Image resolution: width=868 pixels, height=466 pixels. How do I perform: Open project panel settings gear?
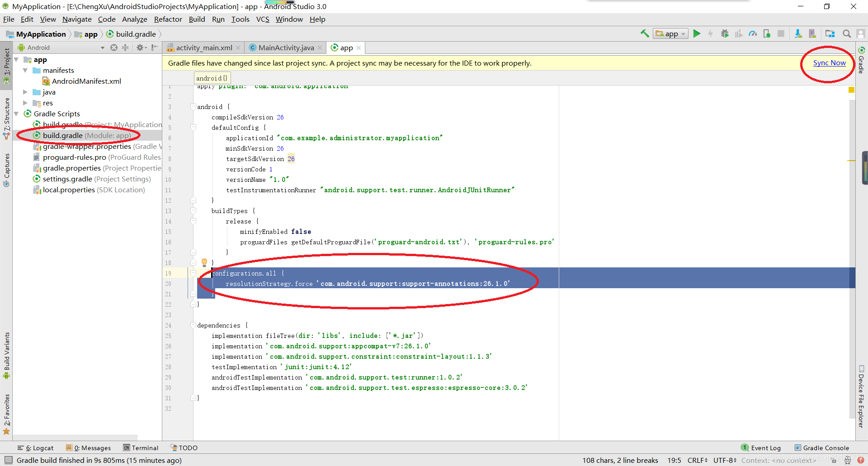coord(141,48)
